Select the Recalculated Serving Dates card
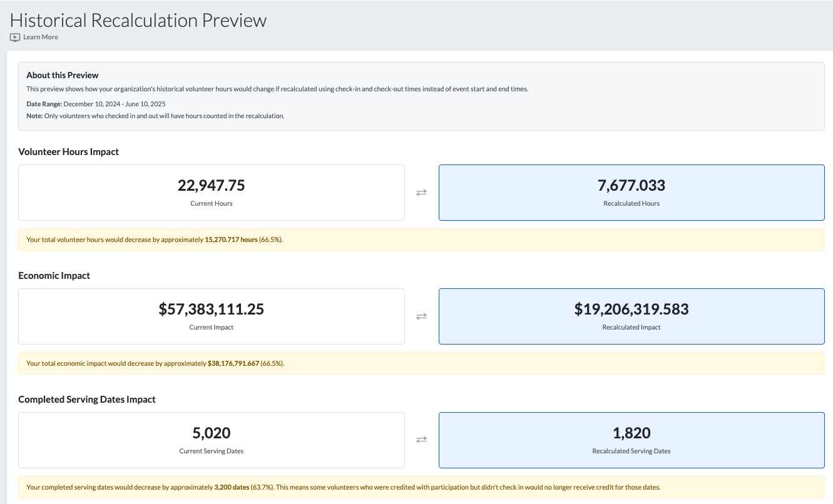The width and height of the screenshot is (833, 504). 631,440
